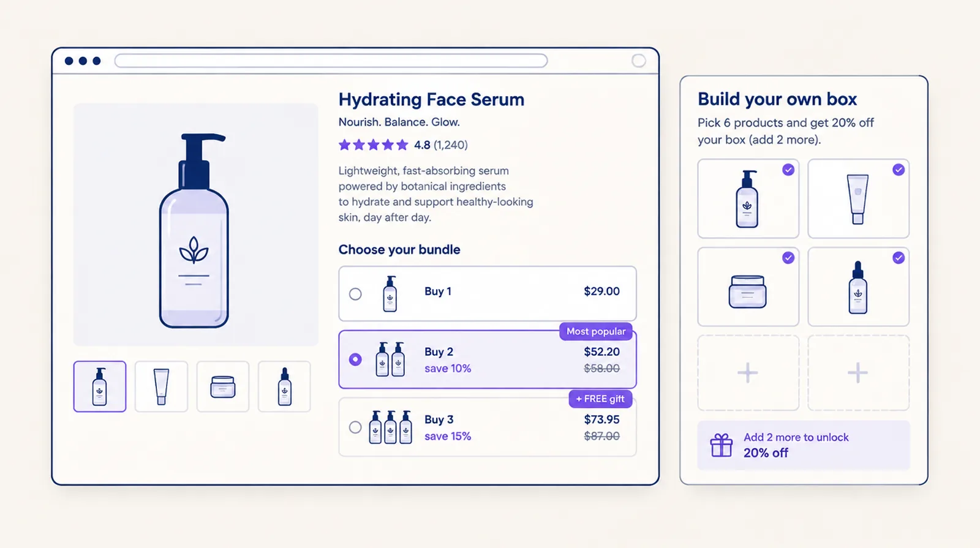Click the Nourish. Balance. Glow. tagline
Screen dimensions: 980x548
coord(399,122)
